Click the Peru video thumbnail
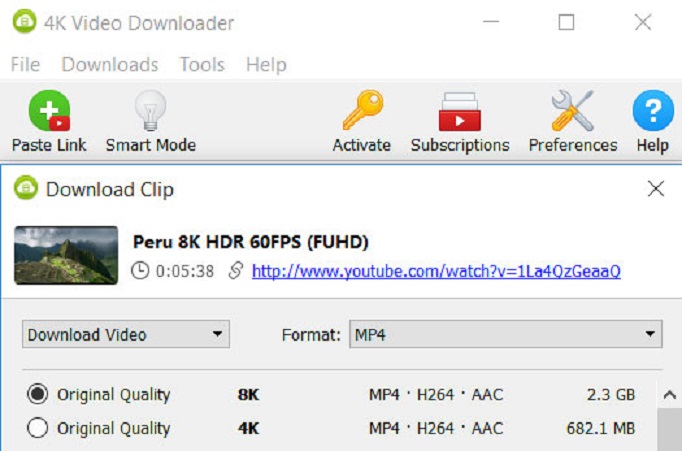Image resolution: width=682 pixels, height=451 pixels. tap(66, 255)
